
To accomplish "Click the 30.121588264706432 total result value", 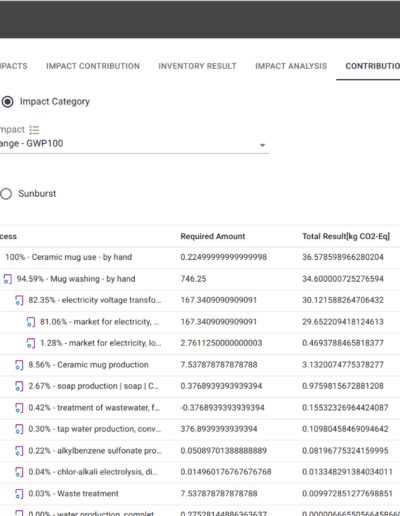I will [343, 300].
